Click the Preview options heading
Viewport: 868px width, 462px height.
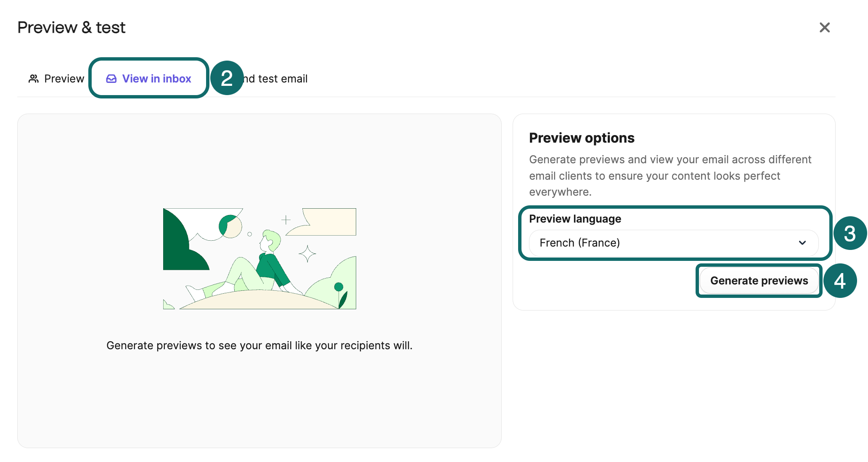[582, 138]
